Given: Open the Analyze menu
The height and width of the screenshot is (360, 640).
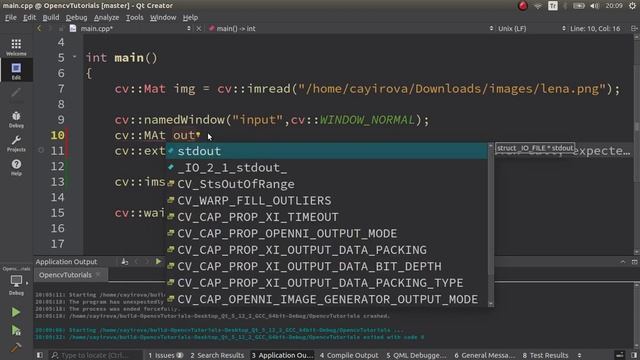Looking at the screenshot, I should click(106, 18).
